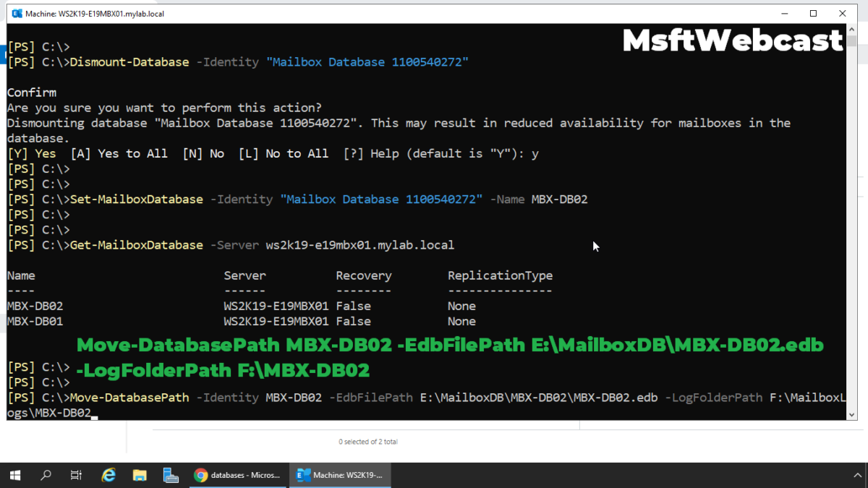Click the MBX-DB02 row in the output table
The image size is (868, 488).
[35, 306]
